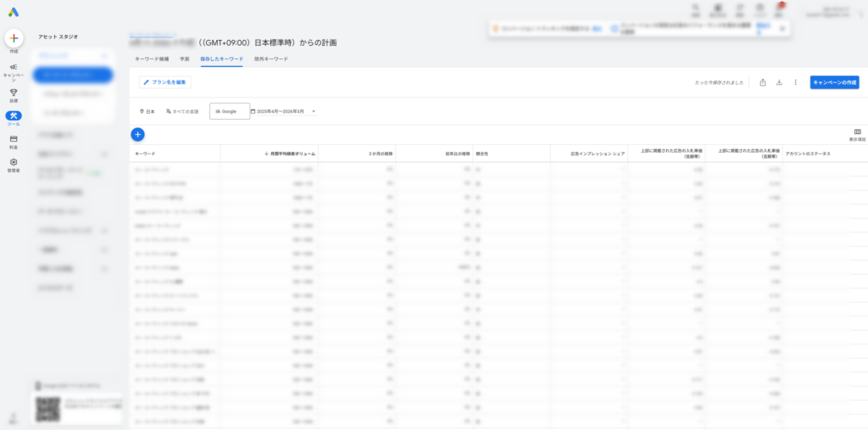Open the Google search network selector
The height and width of the screenshot is (430, 868).
tap(230, 111)
